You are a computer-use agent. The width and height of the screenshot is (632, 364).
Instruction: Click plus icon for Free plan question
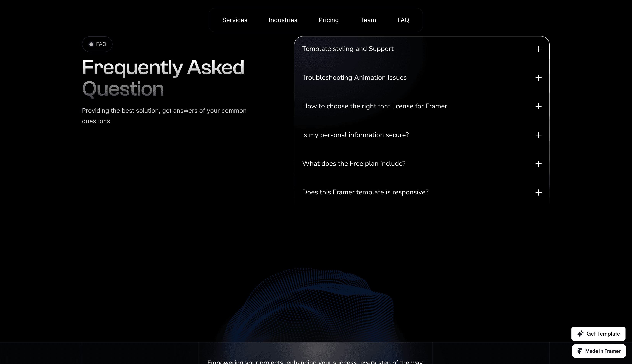pyautogui.click(x=538, y=164)
